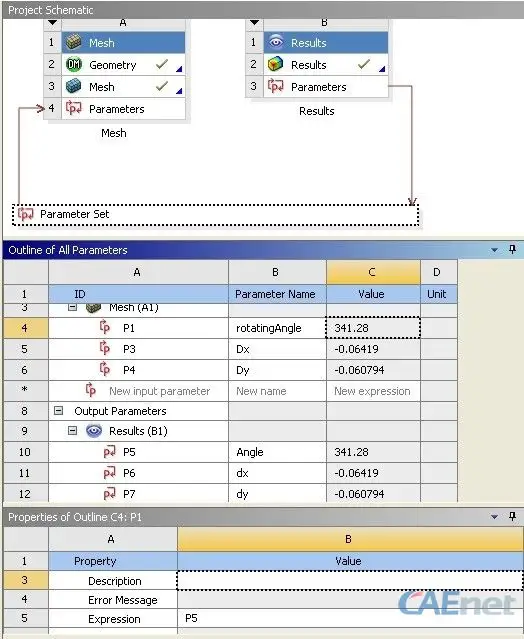Image resolution: width=524 pixels, height=639 pixels.
Task: Select the Geometry cell in system A
Action: pyautogui.click(x=123, y=64)
